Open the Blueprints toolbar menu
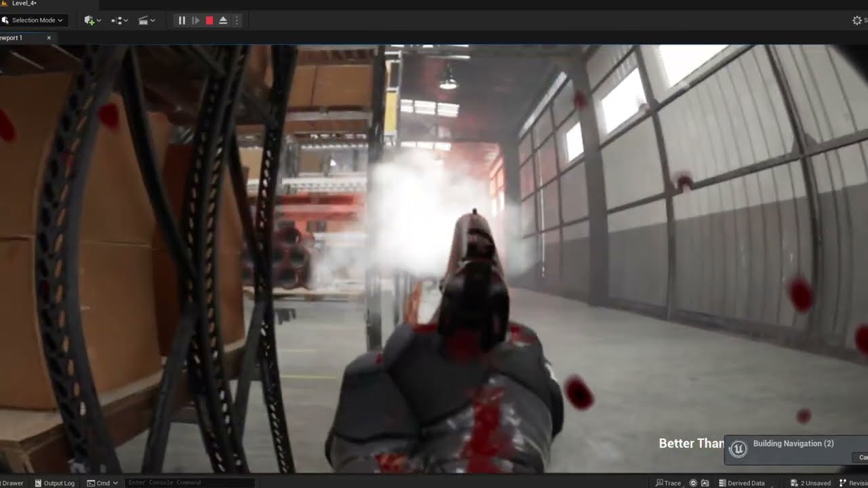Screen dimensions: 868x488 119,20
